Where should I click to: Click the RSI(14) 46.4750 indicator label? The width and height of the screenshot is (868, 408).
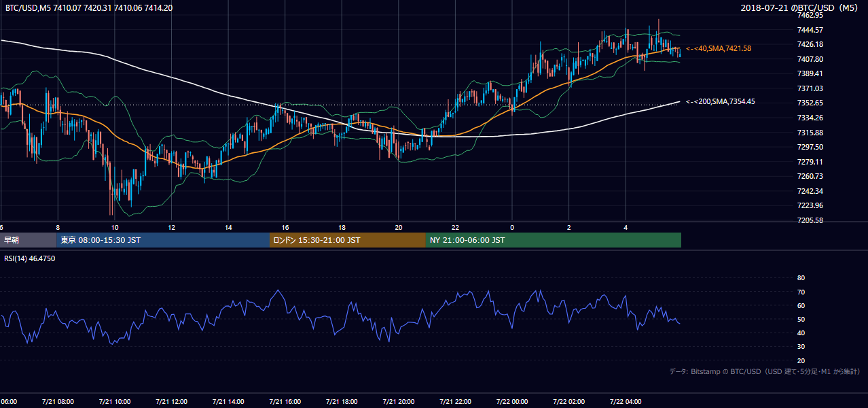30,258
